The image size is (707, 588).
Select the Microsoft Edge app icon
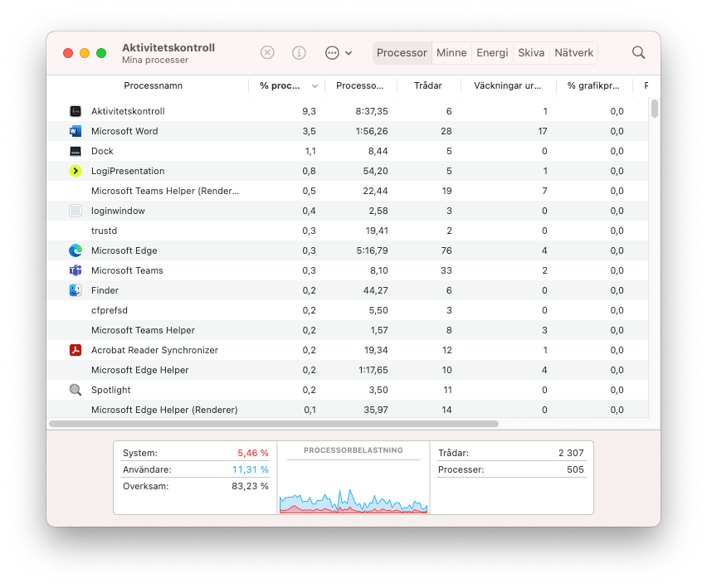pyautogui.click(x=76, y=250)
